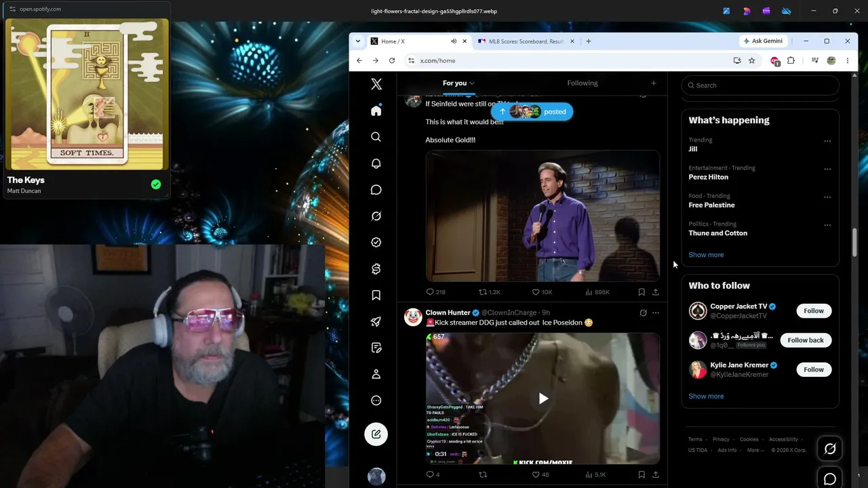Click the white compose Post button
The width and height of the screenshot is (868, 488).
click(376, 434)
